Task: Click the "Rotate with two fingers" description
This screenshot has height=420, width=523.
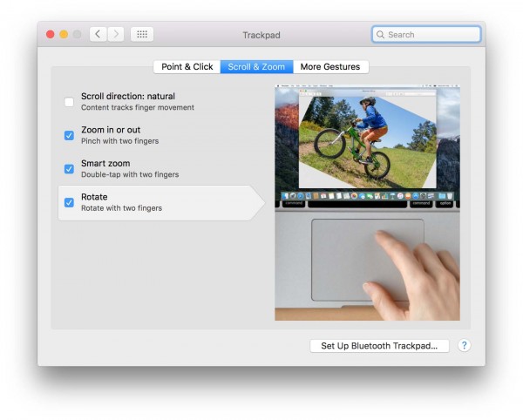Action: (x=122, y=208)
